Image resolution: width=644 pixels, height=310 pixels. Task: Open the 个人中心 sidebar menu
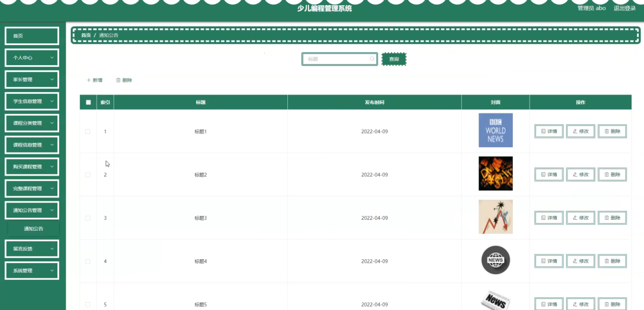[x=31, y=57]
